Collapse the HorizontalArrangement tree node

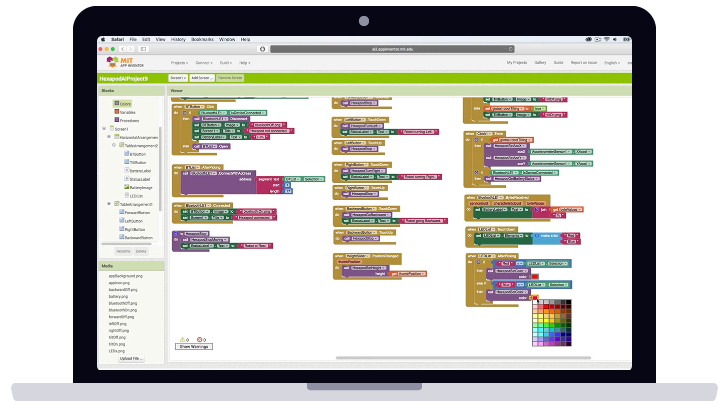109,137
